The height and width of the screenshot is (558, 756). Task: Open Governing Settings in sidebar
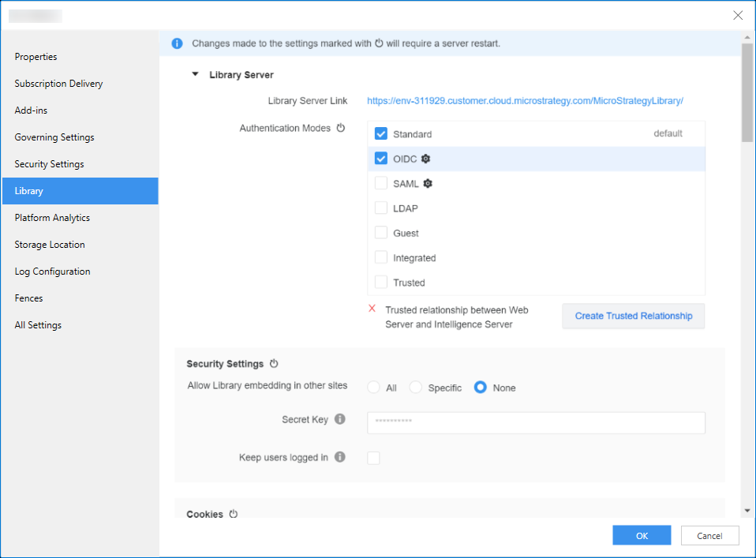click(x=54, y=137)
